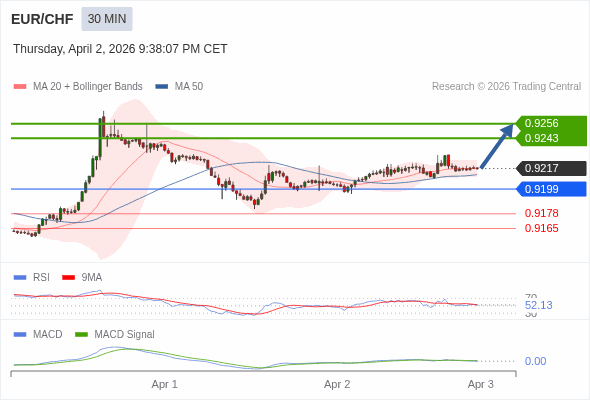Click the '9MA' legend label
This screenshot has width=590, height=400.
(x=92, y=278)
